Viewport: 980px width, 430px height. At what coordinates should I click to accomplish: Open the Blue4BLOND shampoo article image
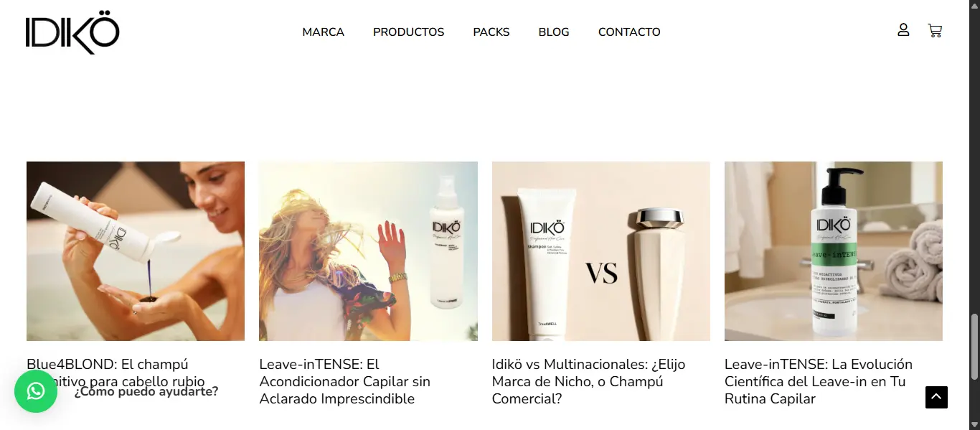(136, 251)
